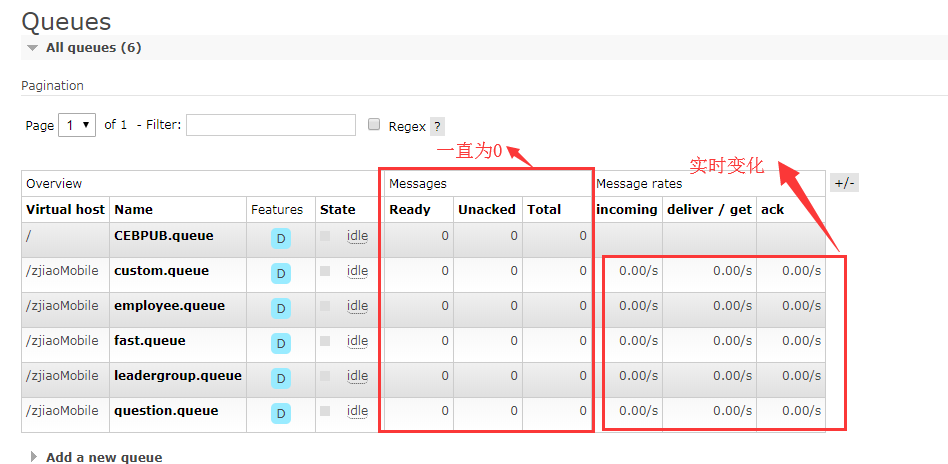Viewport: 948px width, 464px height.
Task: Open the Regex help question mark
Action: pos(438,127)
